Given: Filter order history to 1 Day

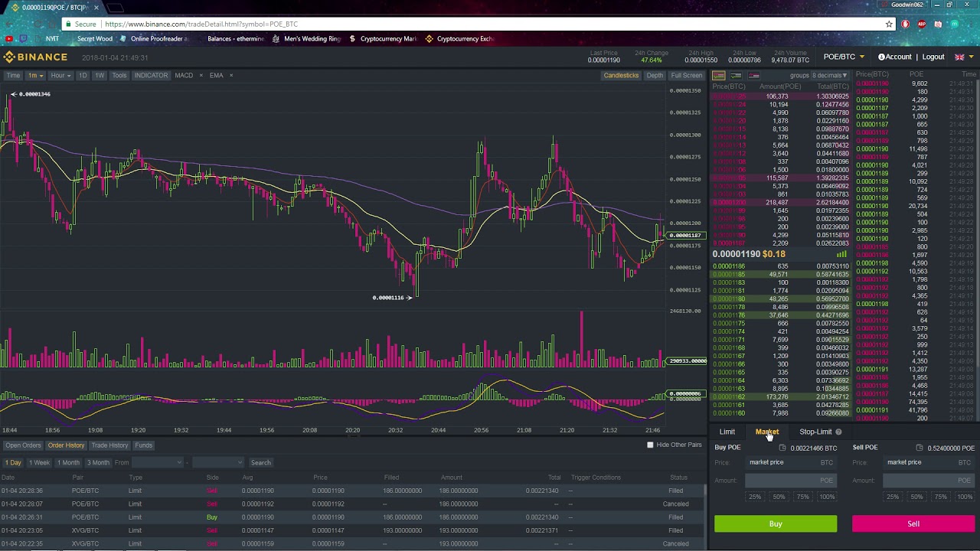Looking at the screenshot, I should 14,462.
